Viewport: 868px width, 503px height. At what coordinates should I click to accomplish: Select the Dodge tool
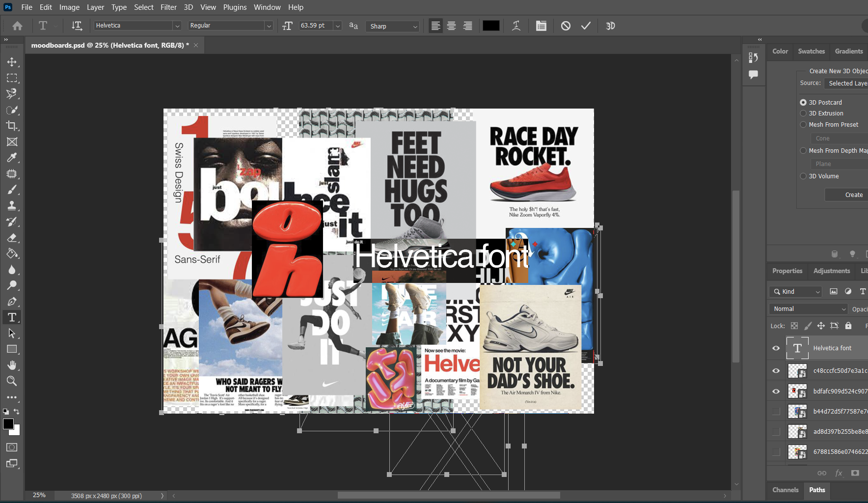[12, 285]
